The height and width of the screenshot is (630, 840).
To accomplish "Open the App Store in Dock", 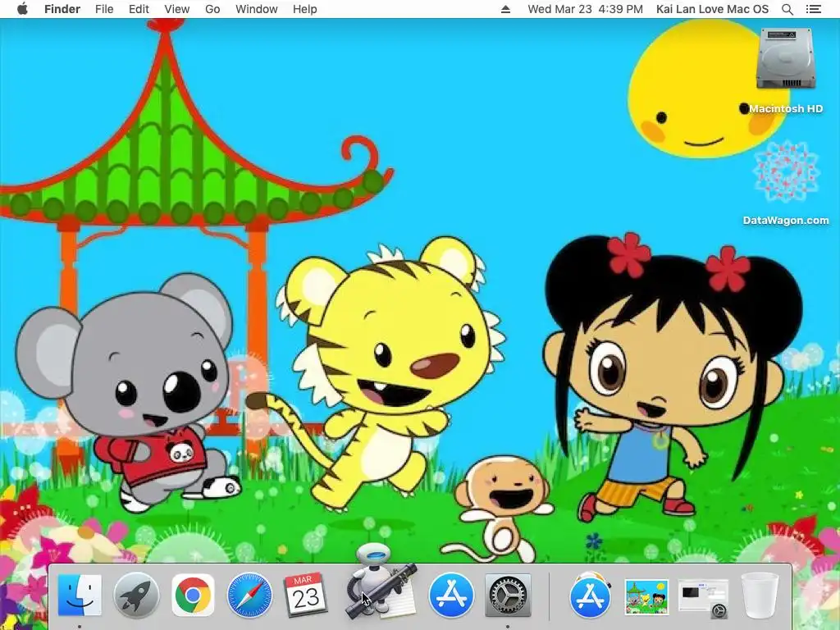I will click(451, 596).
